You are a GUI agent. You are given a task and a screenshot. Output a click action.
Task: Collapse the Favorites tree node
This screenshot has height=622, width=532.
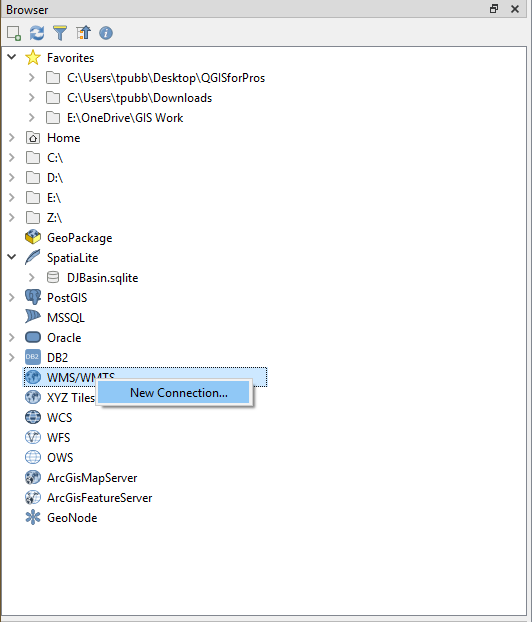click(x=12, y=57)
